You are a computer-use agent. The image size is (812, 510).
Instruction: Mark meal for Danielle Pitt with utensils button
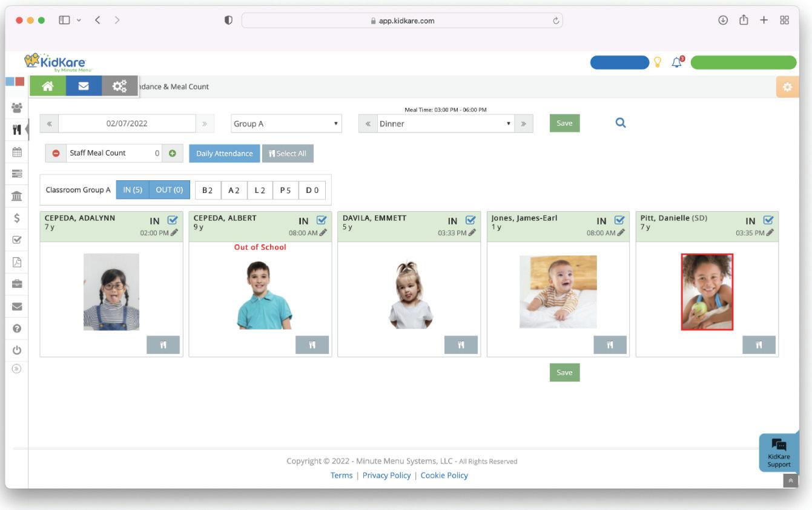click(x=759, y=345)
